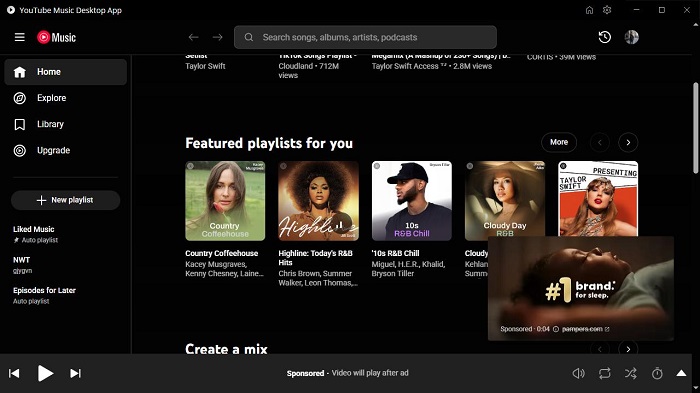700x393 pixels.
Task: Open the sleep timer icon
Action: (x=657, y=373)
